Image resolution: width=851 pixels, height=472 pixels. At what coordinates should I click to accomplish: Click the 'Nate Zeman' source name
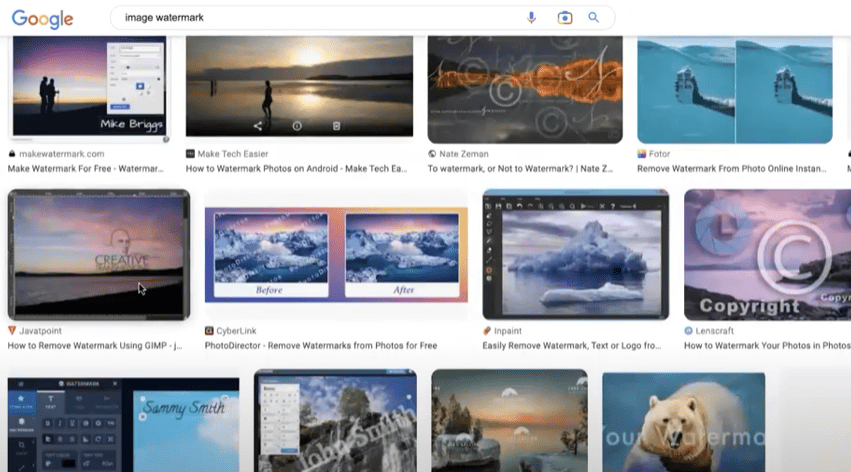tap(464, 154)
